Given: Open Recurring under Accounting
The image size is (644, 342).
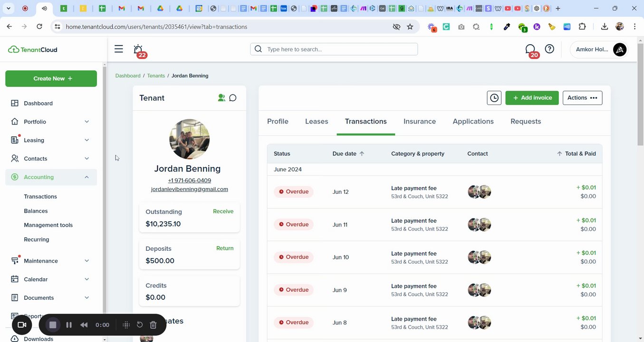Looking at the screenshot, I should [37, 239].
